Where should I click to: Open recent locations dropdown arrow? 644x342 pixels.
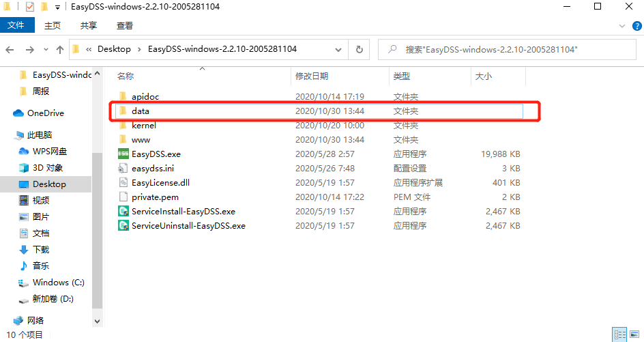pyautogui.click(x=46, y=50)
